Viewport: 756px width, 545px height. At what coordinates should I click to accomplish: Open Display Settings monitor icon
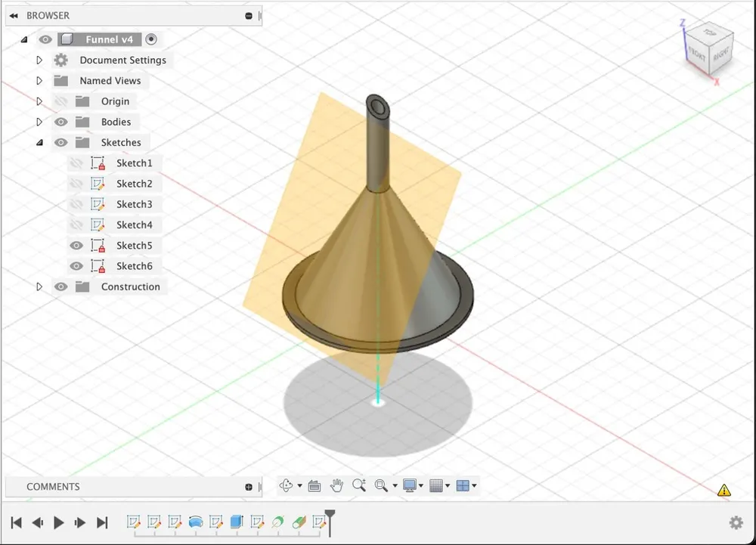pos(410,485)
